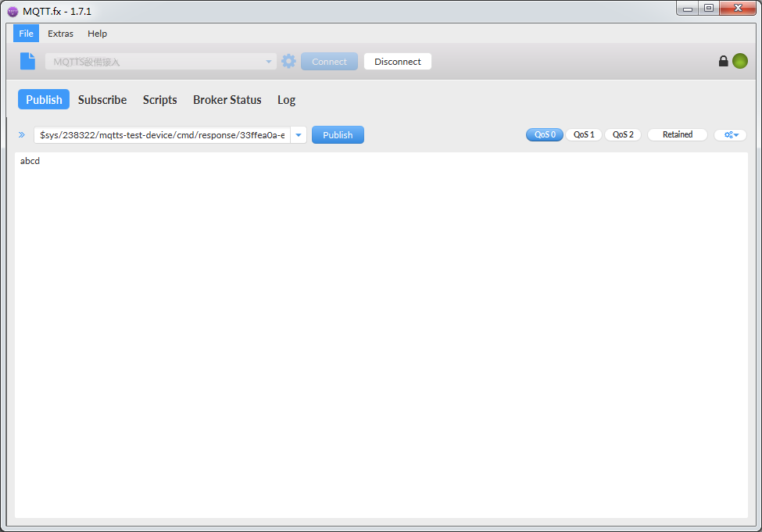Select QoS 2 level
This screenshot has height=532, width=762.
pyautogui.click(x=623, y=134)
